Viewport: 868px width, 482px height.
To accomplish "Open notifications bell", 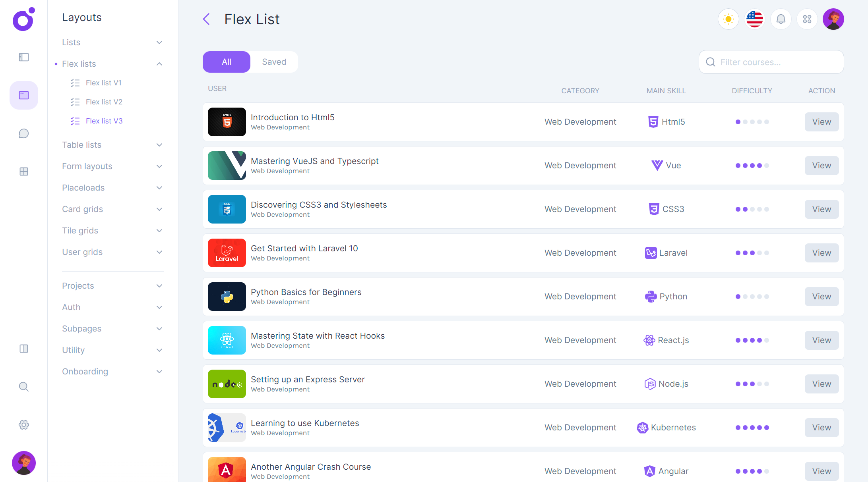I will [x=781, y=19].
